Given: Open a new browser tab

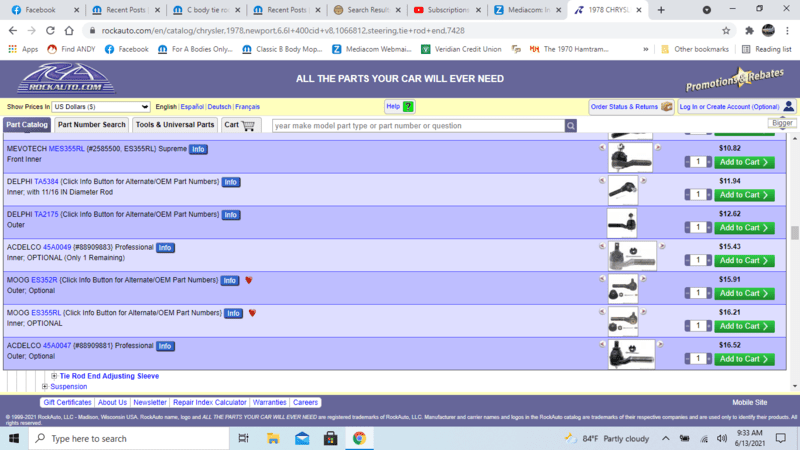Looking at the screenshot, I should coord(661,10).
